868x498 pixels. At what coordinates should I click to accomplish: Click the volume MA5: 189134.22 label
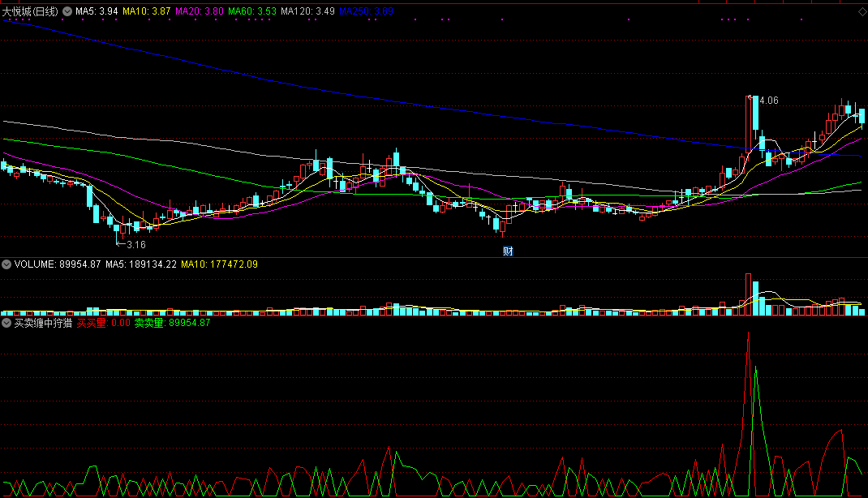pos(141,264)
